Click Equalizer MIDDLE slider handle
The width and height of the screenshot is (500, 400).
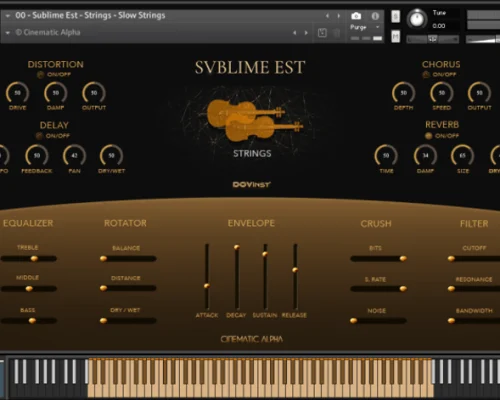[x=29, y=289]
